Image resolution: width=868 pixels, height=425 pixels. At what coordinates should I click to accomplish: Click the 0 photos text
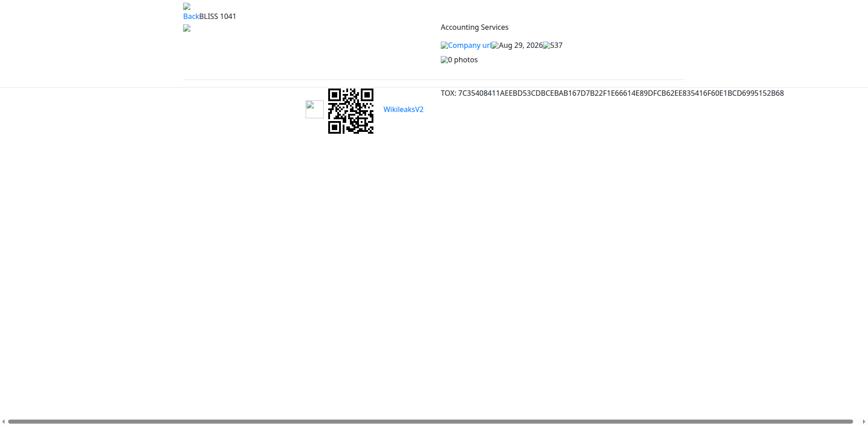click(x=463, y=60)
